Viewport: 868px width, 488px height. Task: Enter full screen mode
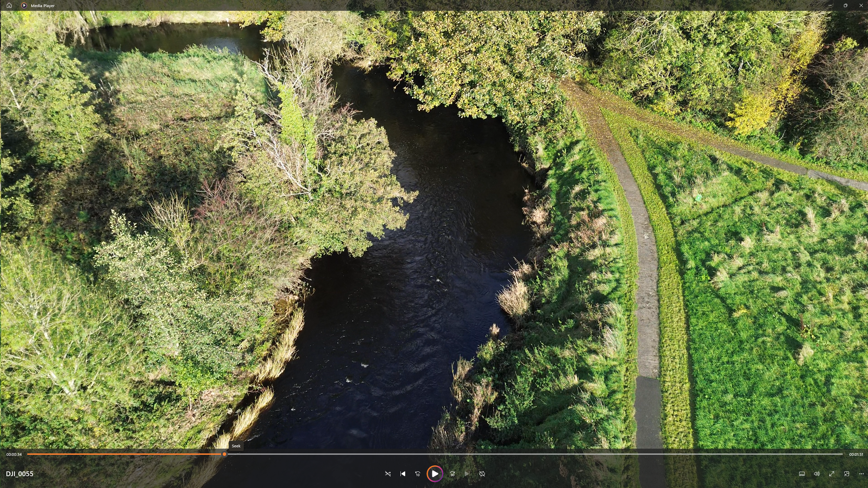(832, 474)
